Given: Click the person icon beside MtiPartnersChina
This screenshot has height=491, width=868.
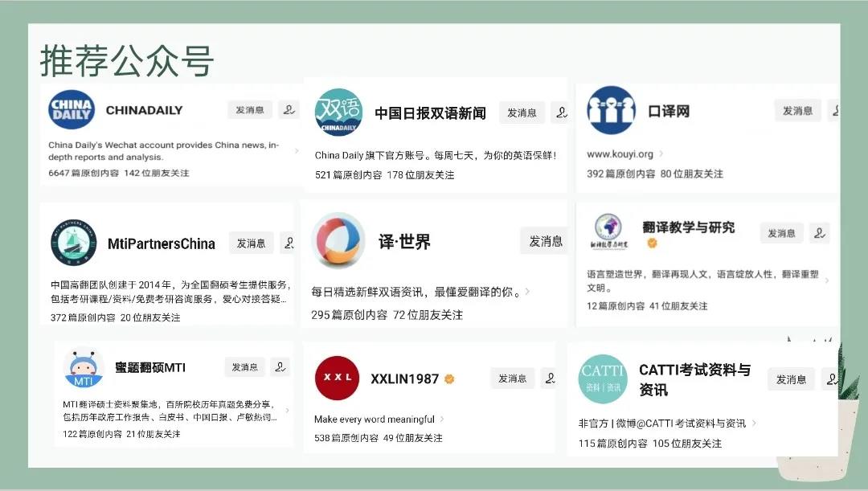Looking at the screenshot, I should click(289, 243).
